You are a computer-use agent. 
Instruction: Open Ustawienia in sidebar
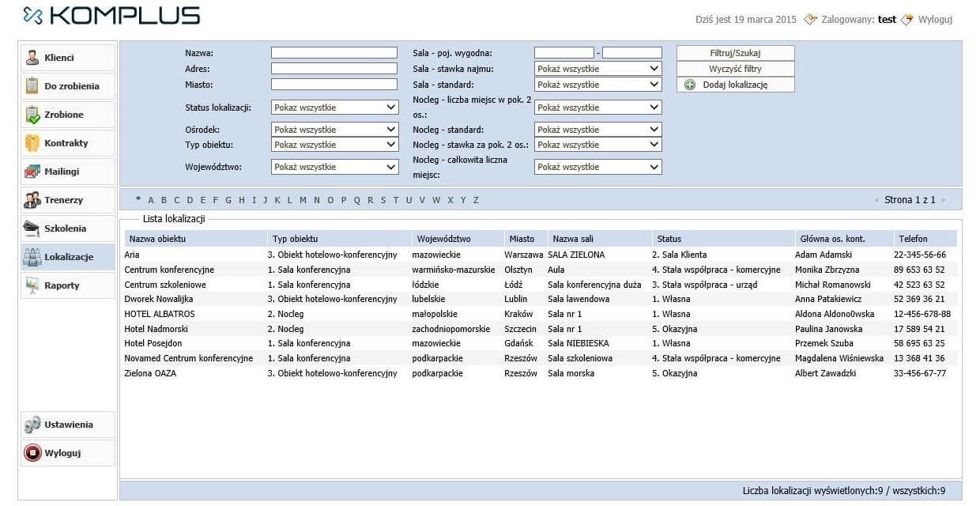[68, 425]
